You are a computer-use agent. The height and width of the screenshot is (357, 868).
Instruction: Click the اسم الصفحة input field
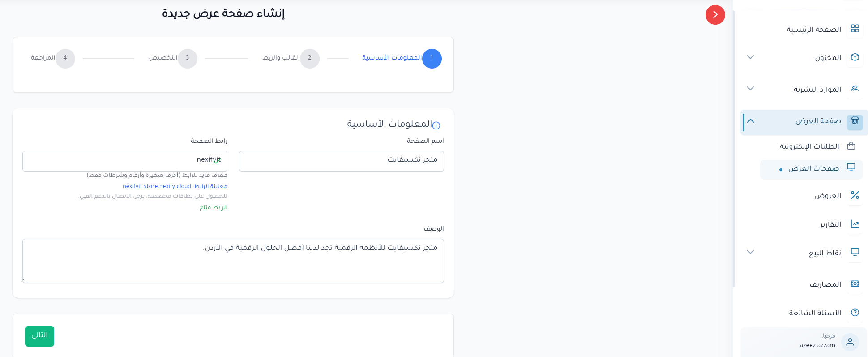pos(341,161)
